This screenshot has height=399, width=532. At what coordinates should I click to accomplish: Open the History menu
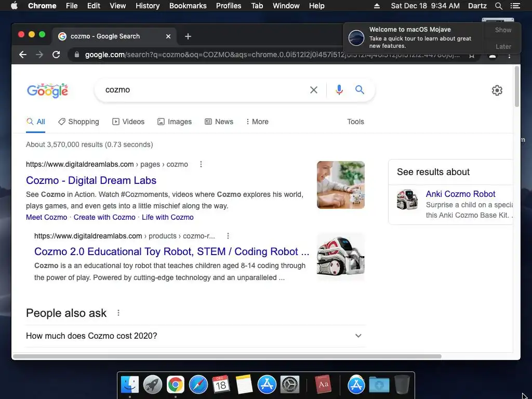point(148,6)
